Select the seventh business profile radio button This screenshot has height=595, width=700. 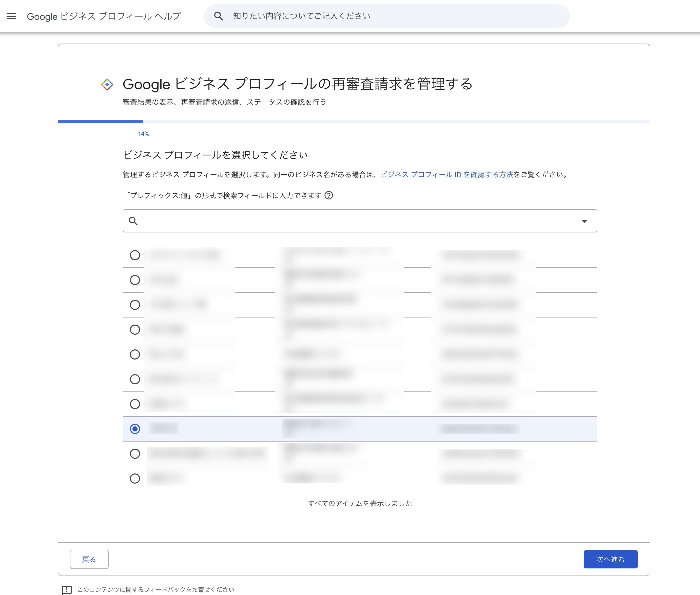[135, 404]
